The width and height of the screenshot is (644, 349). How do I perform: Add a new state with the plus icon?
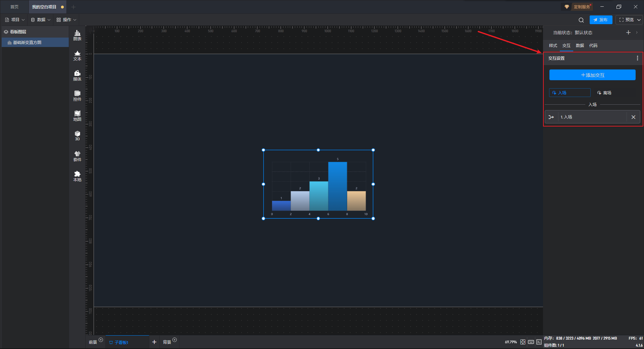coord(628,33)
